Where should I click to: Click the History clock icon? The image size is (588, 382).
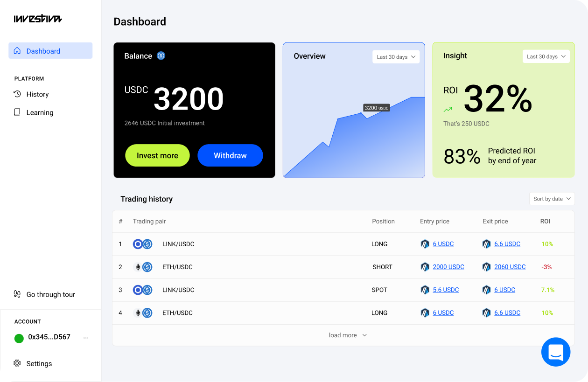click(17, 94)
